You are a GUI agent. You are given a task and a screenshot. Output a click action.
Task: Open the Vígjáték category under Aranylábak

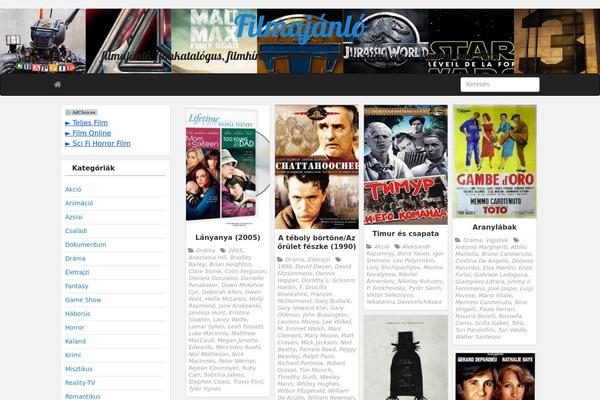click(497, 240)
